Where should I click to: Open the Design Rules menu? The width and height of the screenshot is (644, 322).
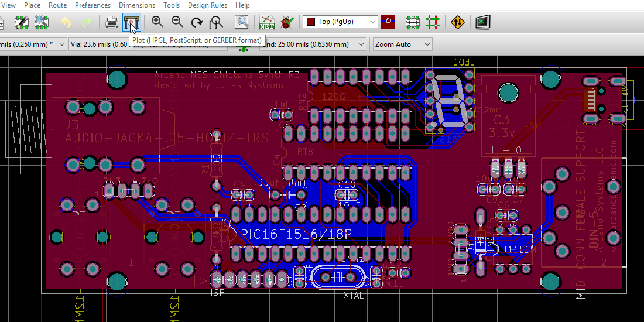(x=208, y=5)
